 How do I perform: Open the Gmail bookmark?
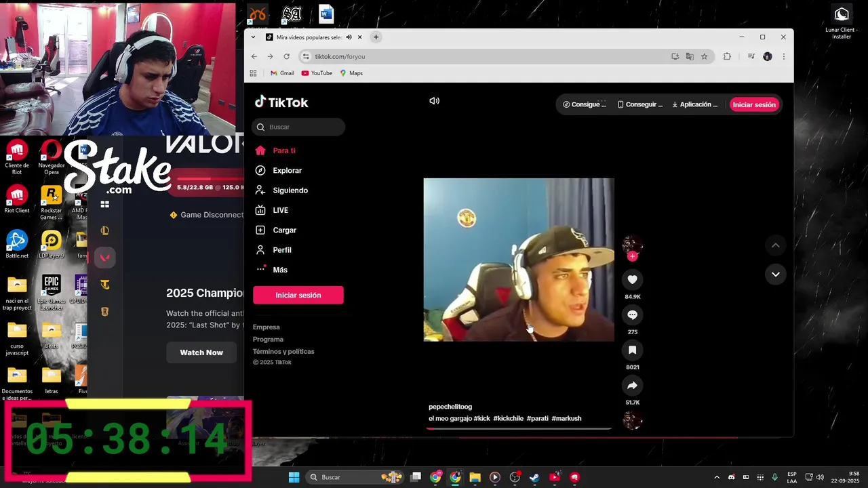[282, 73]
